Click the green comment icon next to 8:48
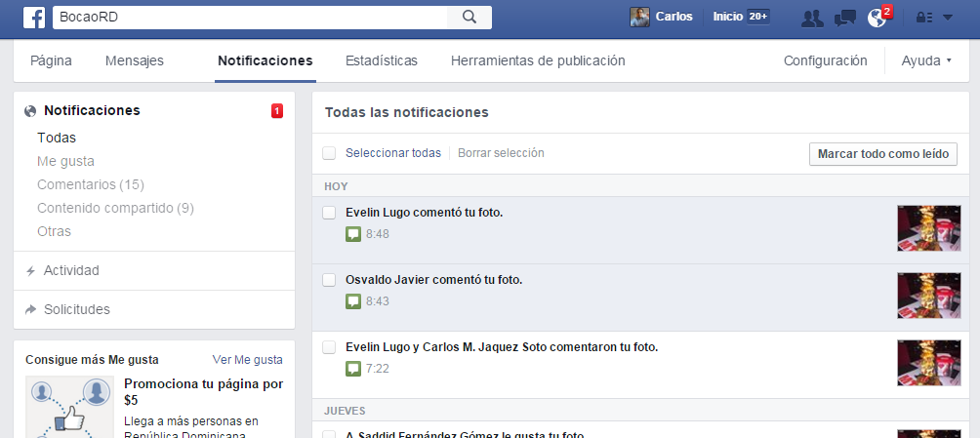 353,234
